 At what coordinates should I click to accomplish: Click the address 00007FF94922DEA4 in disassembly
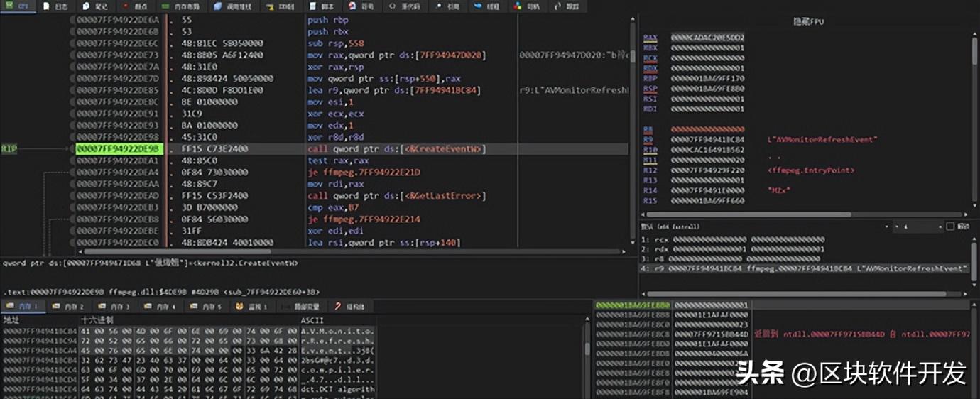pos(119,173)
